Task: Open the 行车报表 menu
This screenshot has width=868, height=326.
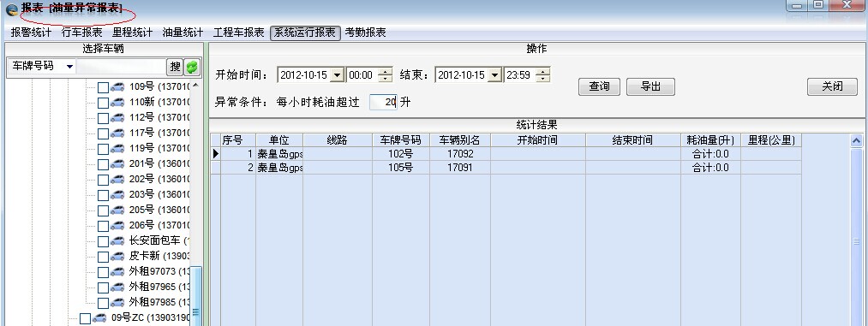Action: pos(82,33)
